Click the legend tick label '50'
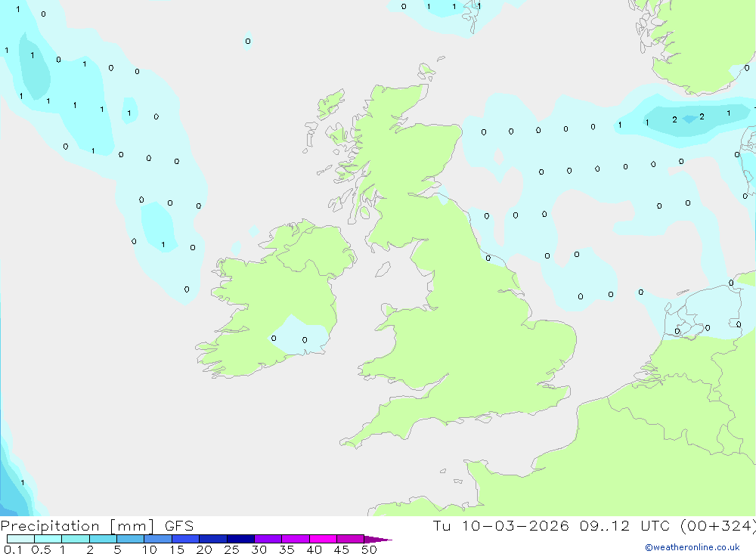756x554 pixels. 370,549
